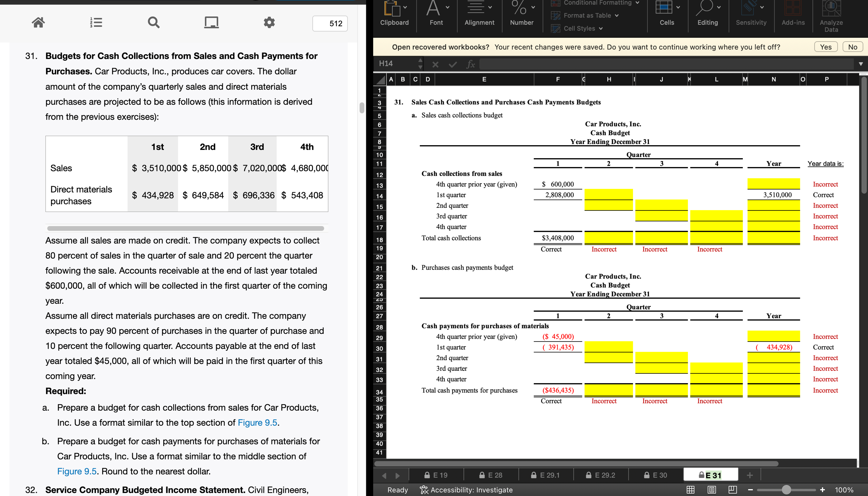
Task: Click the zoom slider handle
Action: [x=786, y=490]
